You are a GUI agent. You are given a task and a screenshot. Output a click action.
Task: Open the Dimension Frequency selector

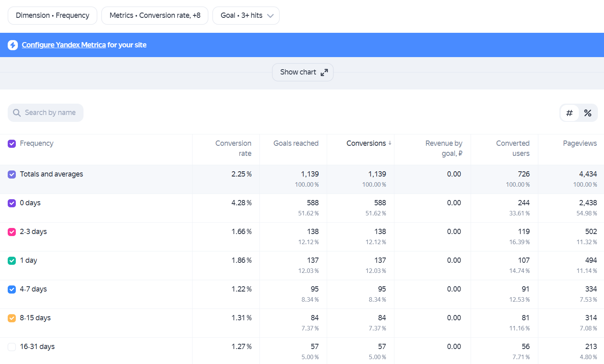click(x=52, y=15)
